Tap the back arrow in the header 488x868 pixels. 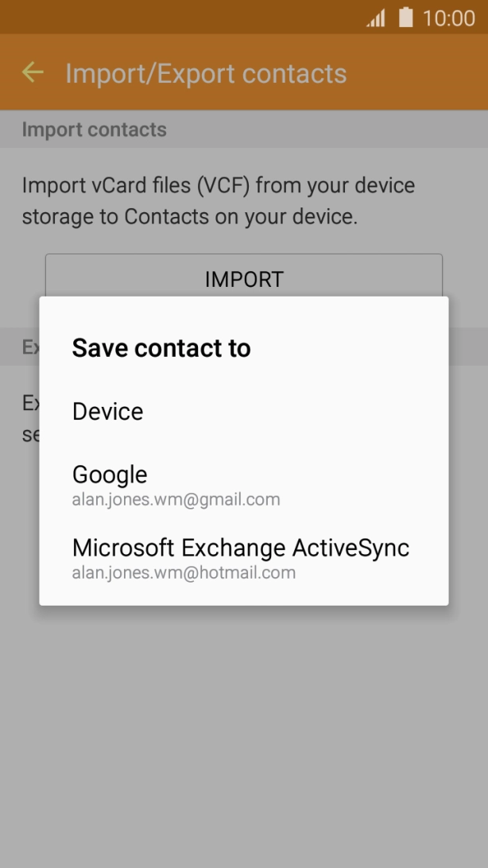tap(33, 73)
